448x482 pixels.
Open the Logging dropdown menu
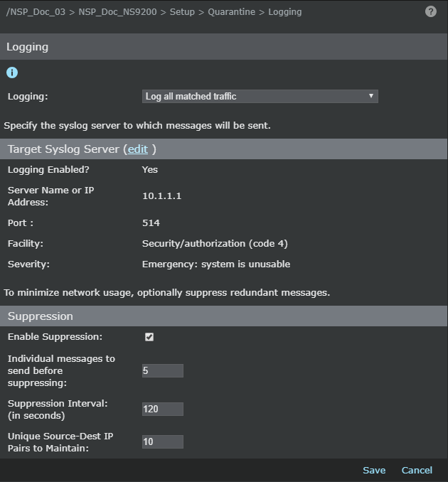(x=260, y=96)
